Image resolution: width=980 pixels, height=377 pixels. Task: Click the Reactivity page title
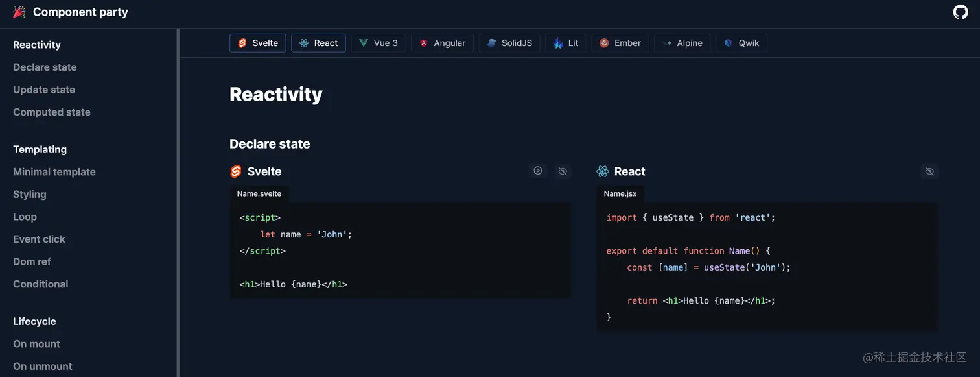pos(276,94)
